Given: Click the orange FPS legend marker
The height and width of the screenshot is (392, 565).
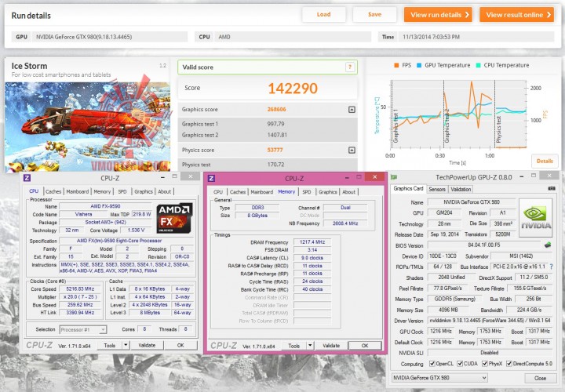Looking at the screenshot, I should (396, 65).
